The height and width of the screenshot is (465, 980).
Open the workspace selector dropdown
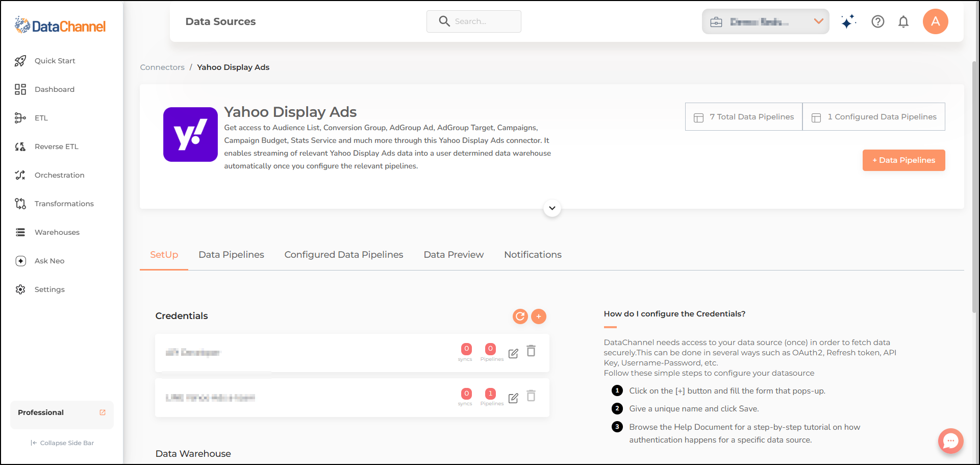[765, 21]
